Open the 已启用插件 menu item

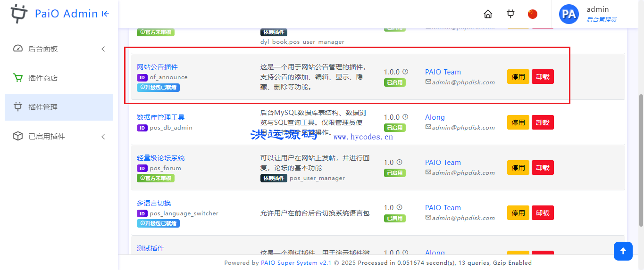coord(59,136)
